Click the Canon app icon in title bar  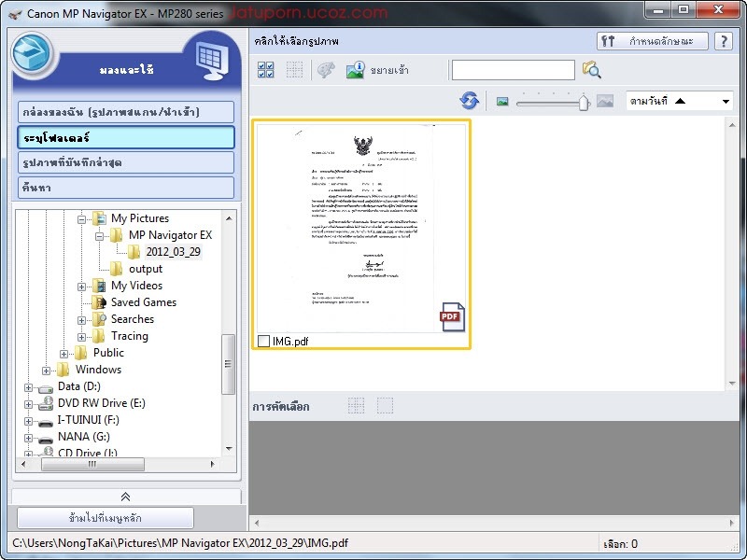[15, 14]
